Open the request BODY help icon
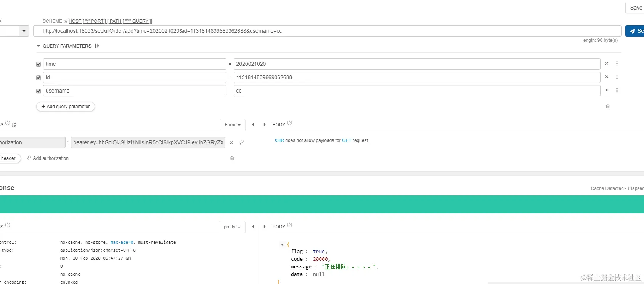644x284 pixels. [x=290, y=123]
